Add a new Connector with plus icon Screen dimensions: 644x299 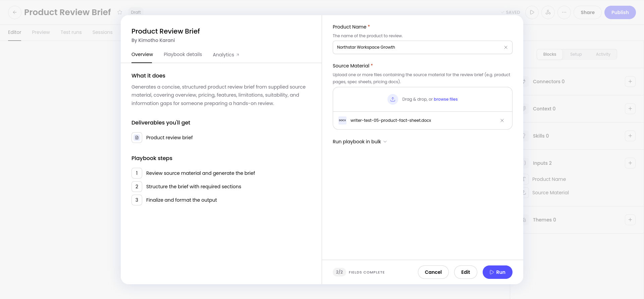(x=630, y=82)
